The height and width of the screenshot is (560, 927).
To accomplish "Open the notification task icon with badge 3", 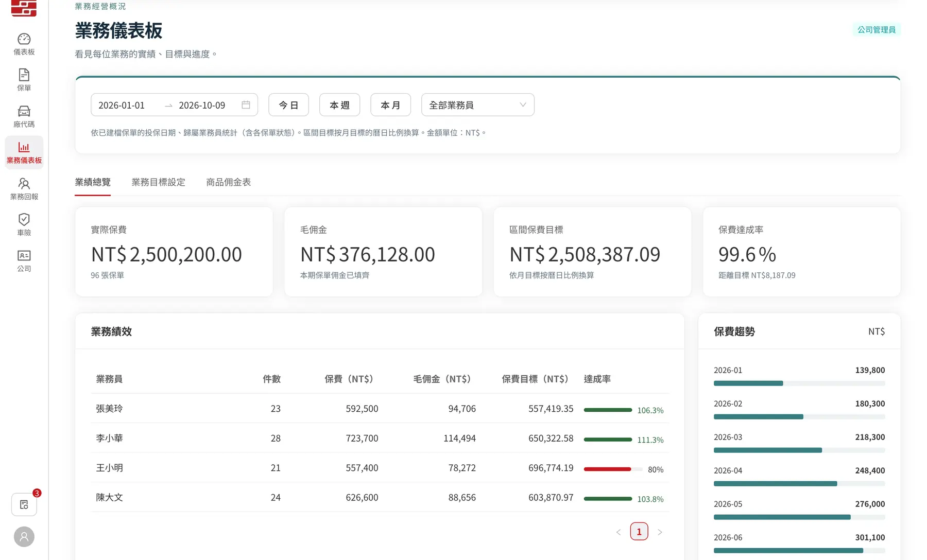I will [24, 504].
